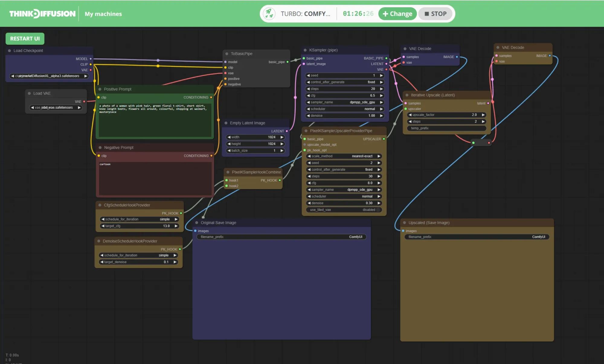Click the collapse dot on KSampler (pipe) node

point(305,50)
